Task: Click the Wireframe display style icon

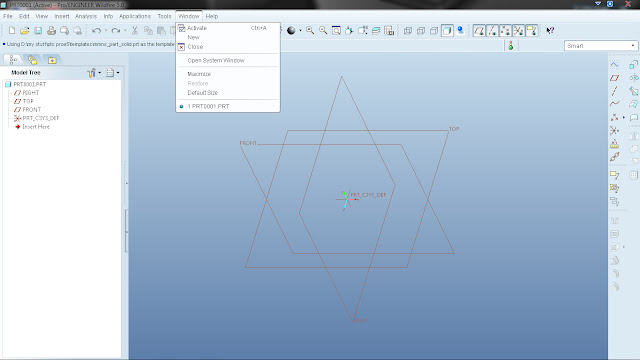Action: 408,31
